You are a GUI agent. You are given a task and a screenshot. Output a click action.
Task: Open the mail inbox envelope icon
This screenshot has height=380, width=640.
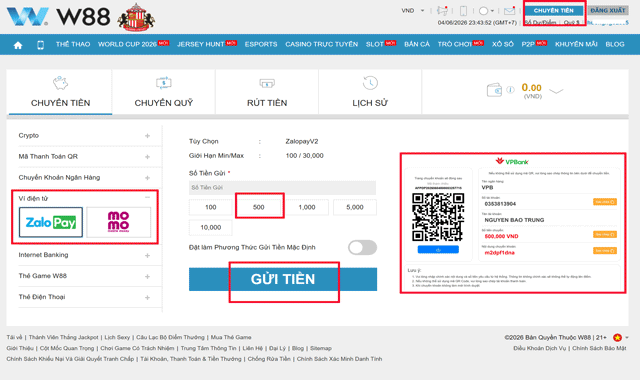(509, 11)
